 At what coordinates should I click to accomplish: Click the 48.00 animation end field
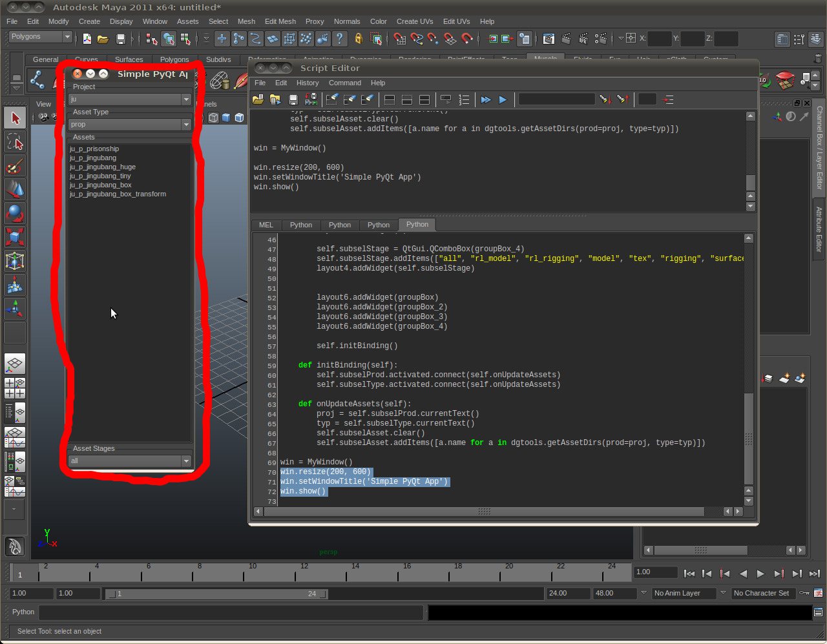coord(614,593)
